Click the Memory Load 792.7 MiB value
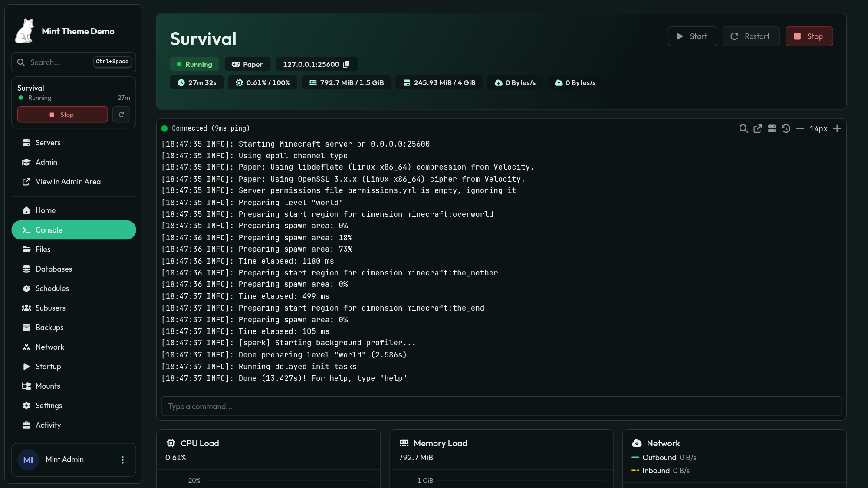The image size is (868, 488). 416,458
